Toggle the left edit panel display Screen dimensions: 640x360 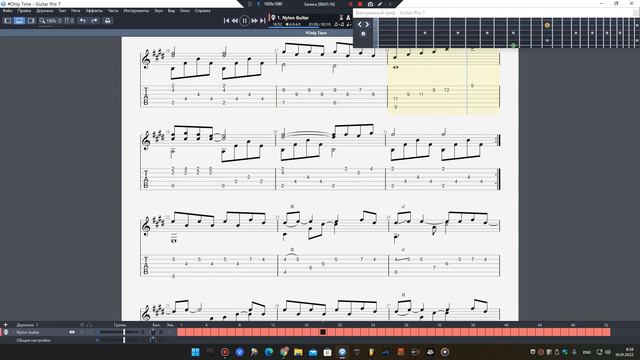8,20
